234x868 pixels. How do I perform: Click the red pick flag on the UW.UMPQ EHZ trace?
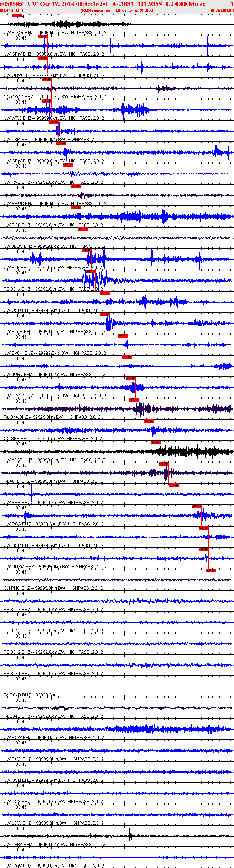[x=204, y=549]
